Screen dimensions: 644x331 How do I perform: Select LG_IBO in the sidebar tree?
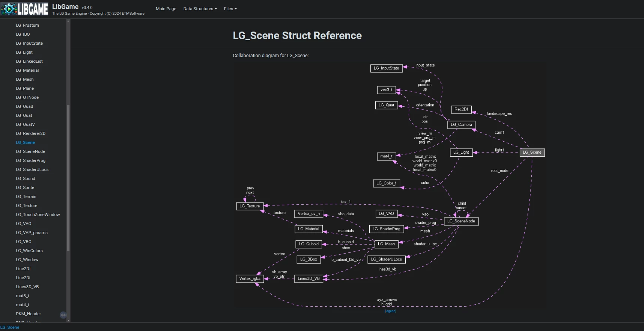point(23,34)
